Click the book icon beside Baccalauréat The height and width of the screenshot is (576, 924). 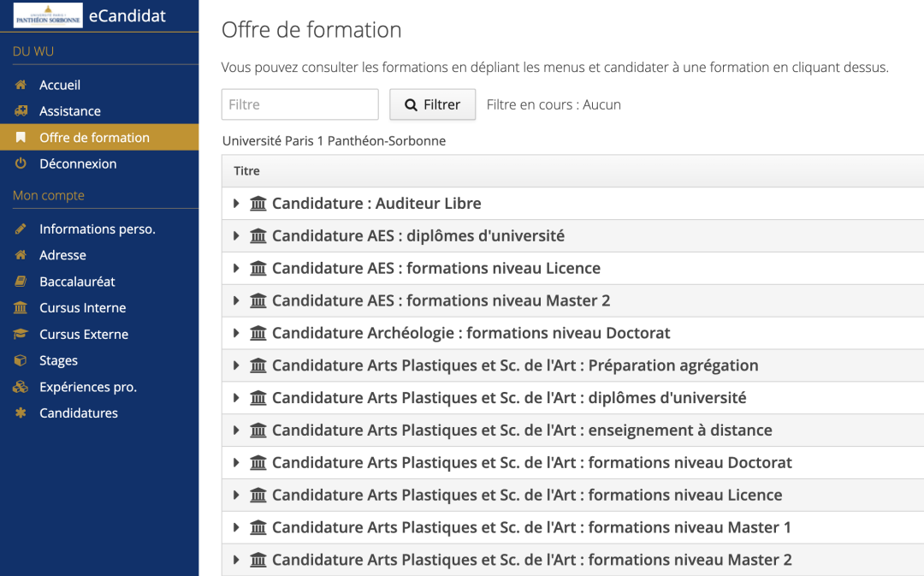click(21, 282)
